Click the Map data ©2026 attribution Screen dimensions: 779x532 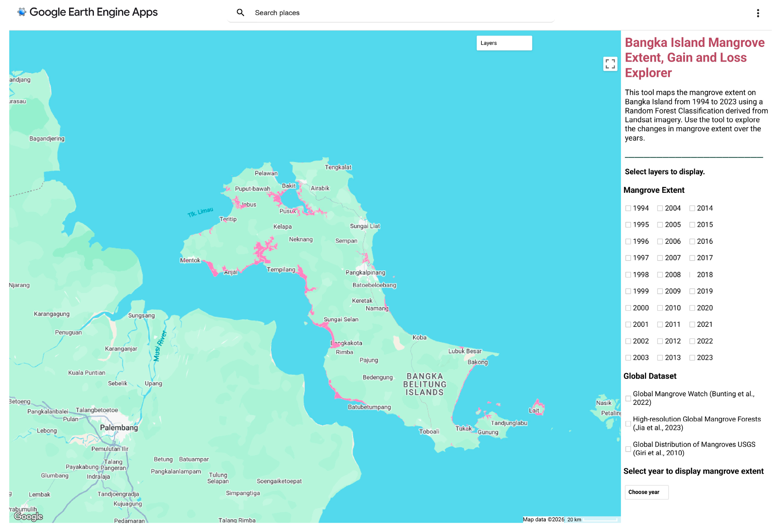(543, 519)
